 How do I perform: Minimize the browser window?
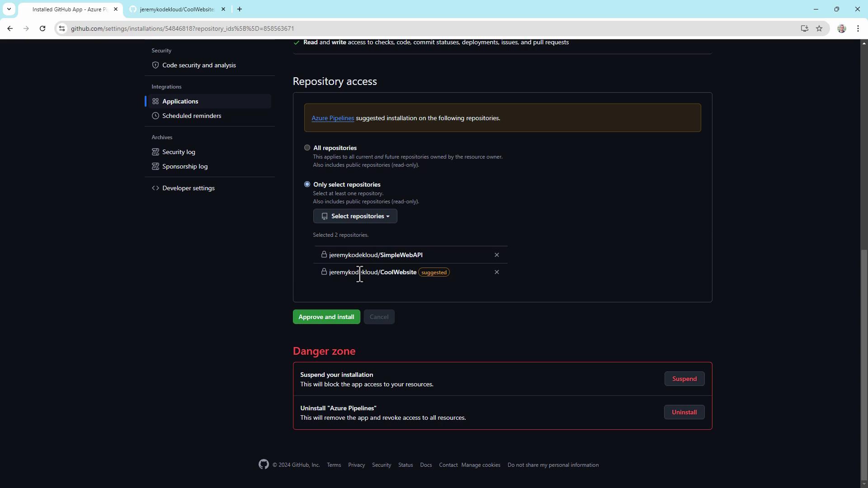pos(816,9)
